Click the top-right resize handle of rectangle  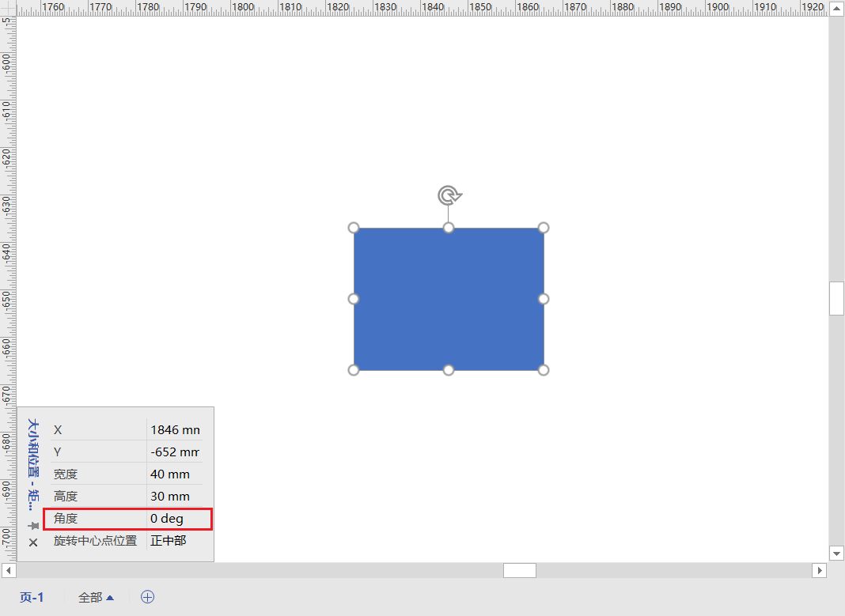544,228
